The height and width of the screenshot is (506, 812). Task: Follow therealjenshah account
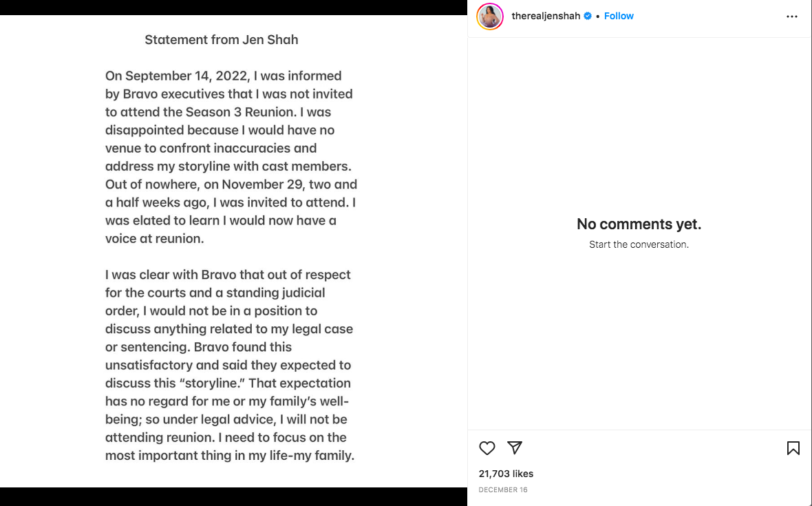(x=619, y=16)
